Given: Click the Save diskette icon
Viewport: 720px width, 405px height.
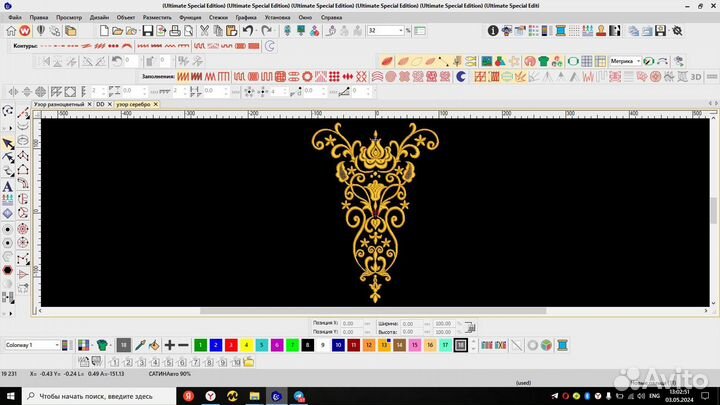Looking at the screenshot, I should pyautogui.click(x=148, y=31).
